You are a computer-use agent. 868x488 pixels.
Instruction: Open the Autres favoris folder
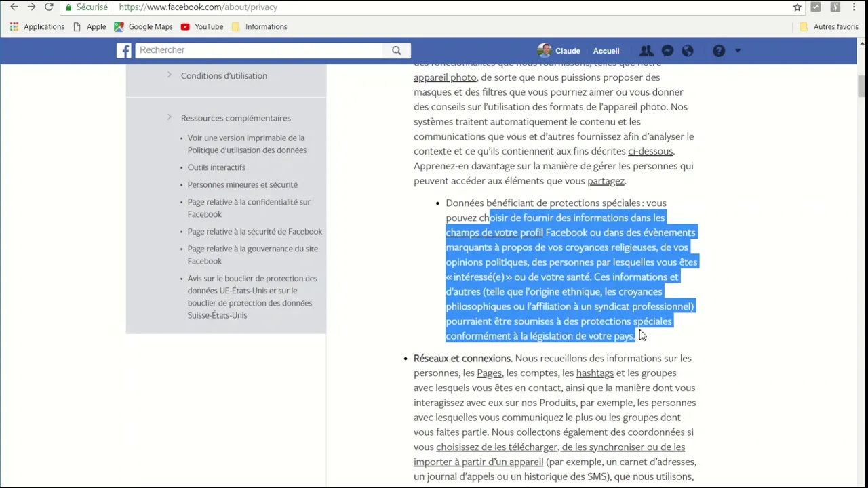point(829,26)
